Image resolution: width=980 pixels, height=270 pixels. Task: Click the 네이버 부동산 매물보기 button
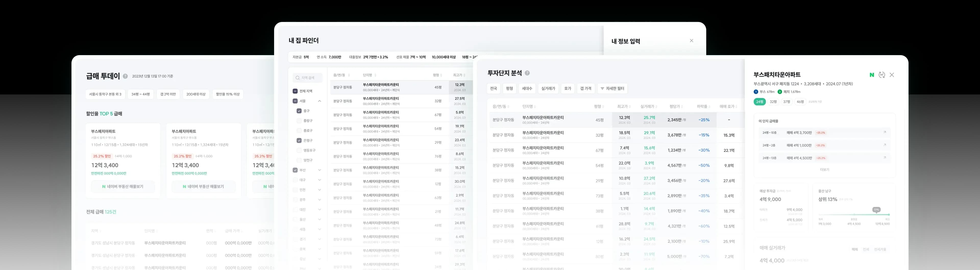pos(122,187)
